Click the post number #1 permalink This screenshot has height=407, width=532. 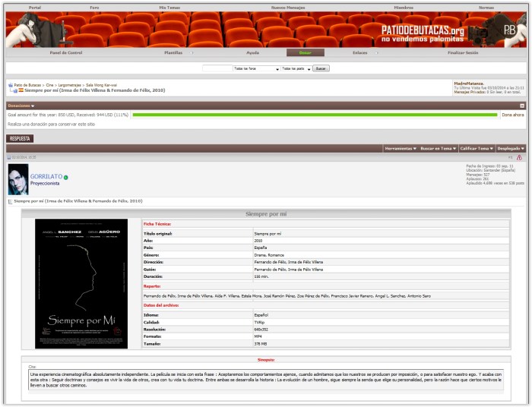click(x=510, y=158)
